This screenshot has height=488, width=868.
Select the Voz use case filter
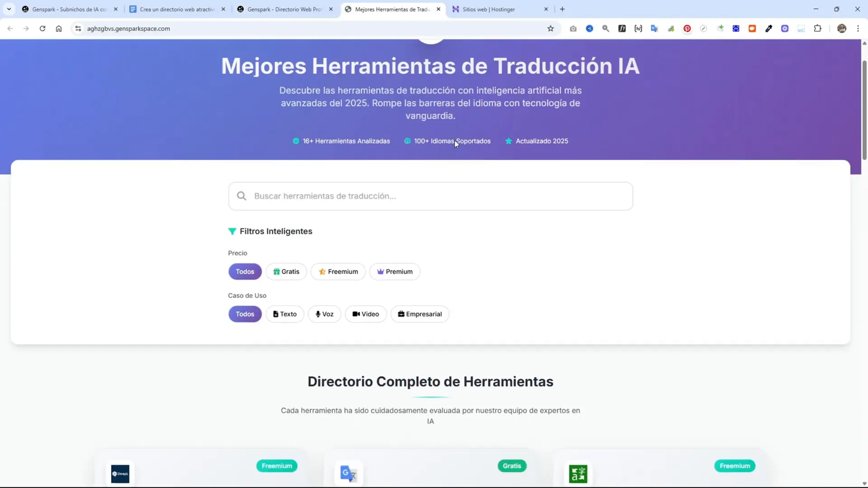(324, 313)
